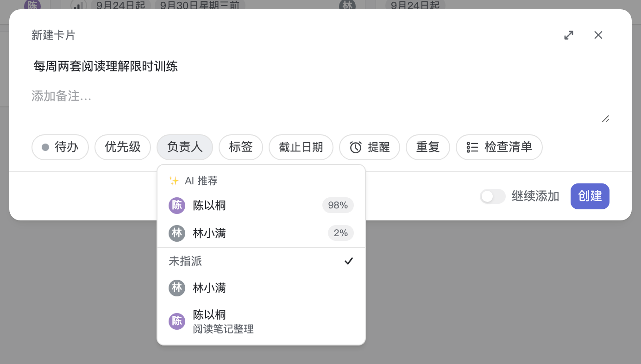This screenshot has height=364, width=641.
Task: Select AI-recommended 林小满 with 2%
Action: click(261, 233)
